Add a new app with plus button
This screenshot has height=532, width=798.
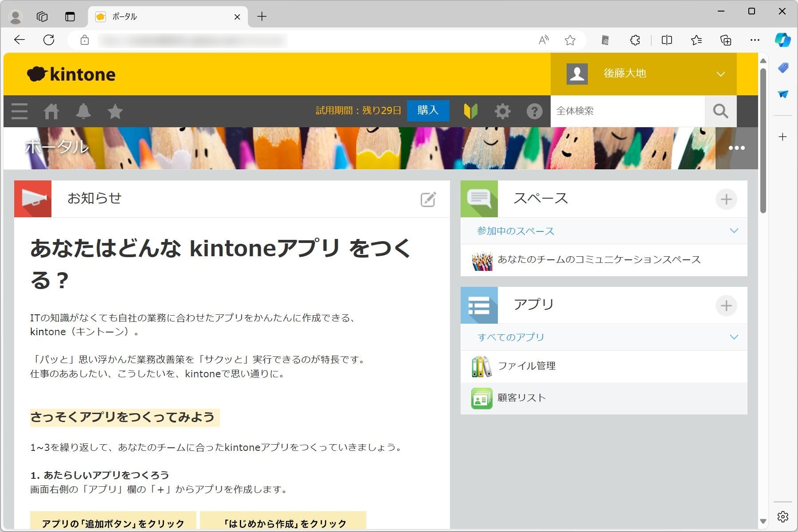[726, 305]
